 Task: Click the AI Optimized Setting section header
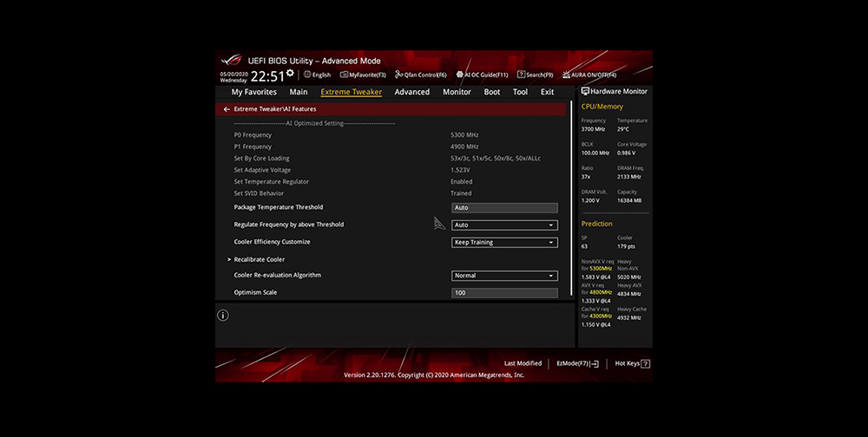[314, 123]
